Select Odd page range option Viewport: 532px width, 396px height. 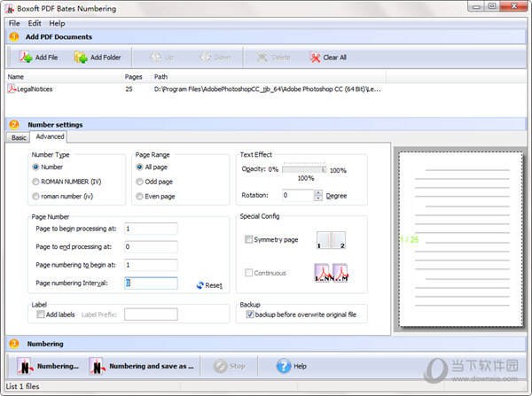[139, 182]
